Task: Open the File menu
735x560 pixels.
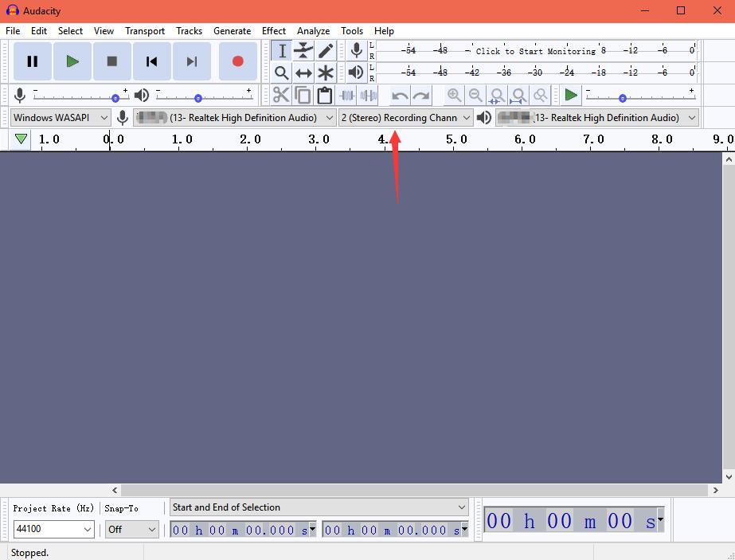Action: point(13,31)
